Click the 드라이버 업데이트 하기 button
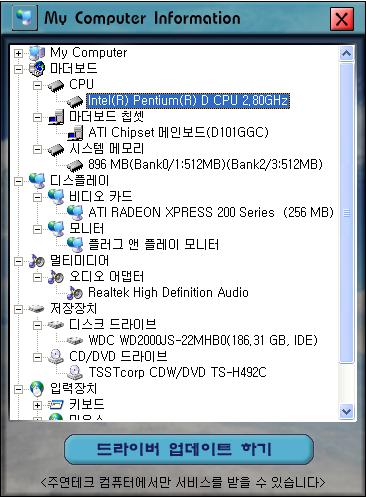The image size is (366, 497). click(189, 449)
